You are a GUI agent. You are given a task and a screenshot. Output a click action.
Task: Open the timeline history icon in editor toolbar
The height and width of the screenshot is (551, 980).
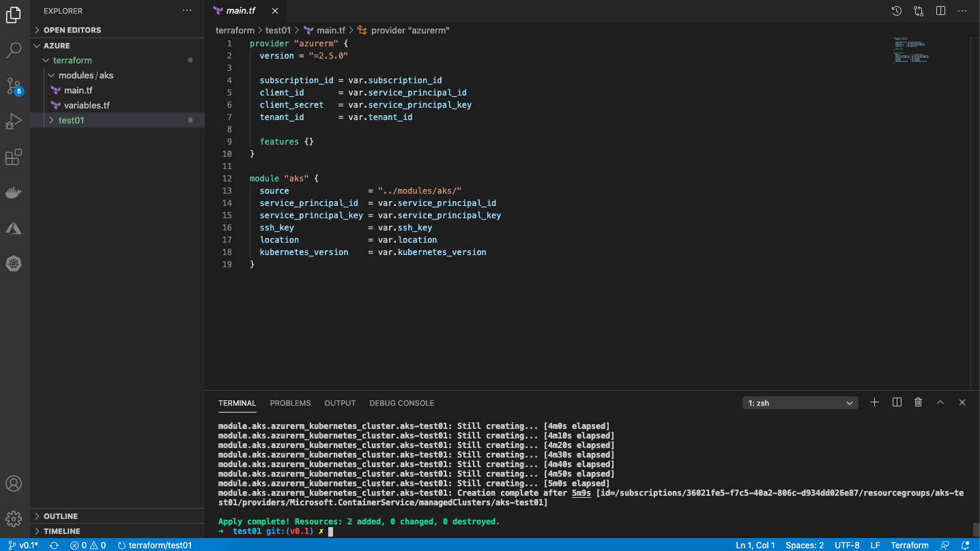coord(897,11)
